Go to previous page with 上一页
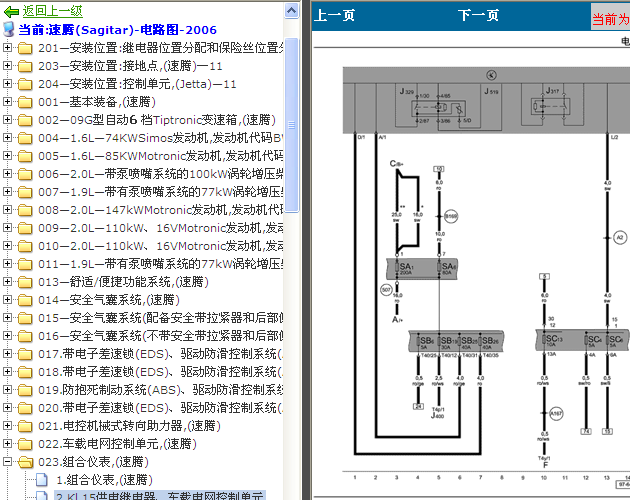 (334, 16)
